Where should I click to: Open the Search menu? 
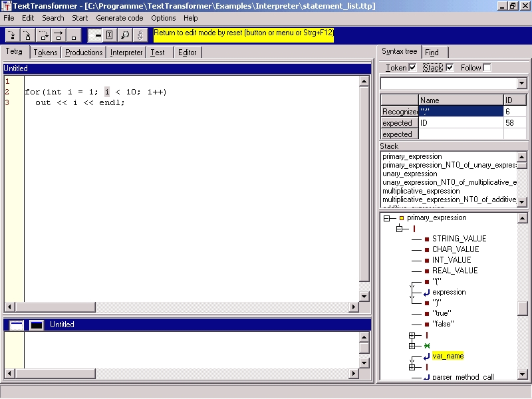(53, 18)
